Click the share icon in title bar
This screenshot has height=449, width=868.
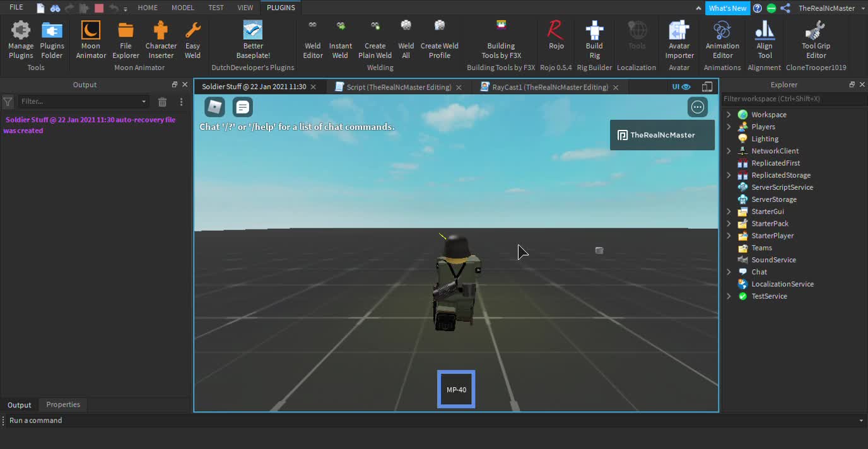coord(785,8)
